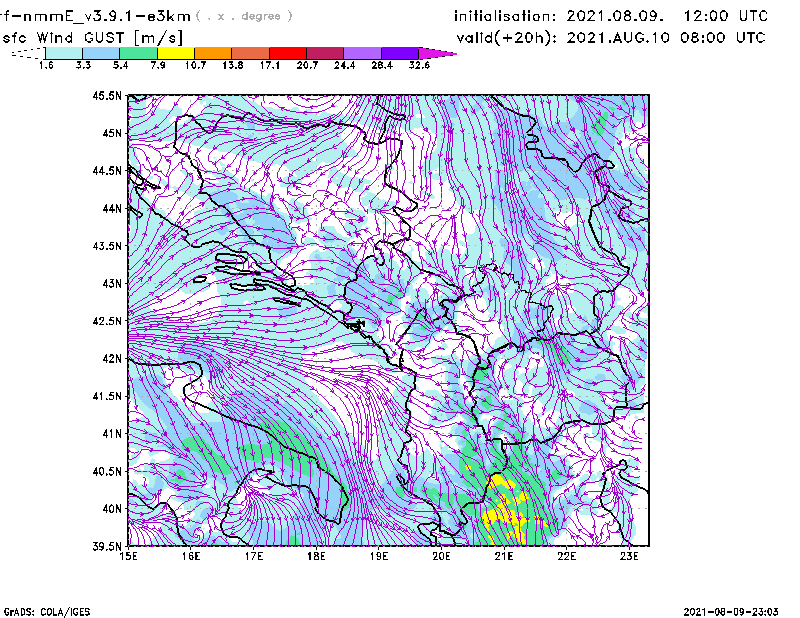Click the 17E longitude label
The width and height of the screenshot is (800, 618).
click(254, 556)
